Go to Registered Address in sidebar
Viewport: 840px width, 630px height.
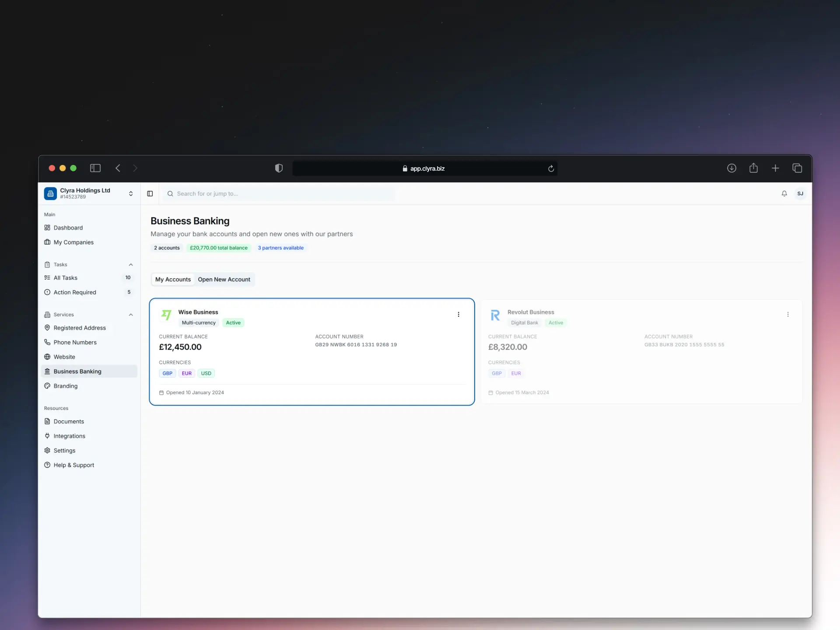point(80,328)
